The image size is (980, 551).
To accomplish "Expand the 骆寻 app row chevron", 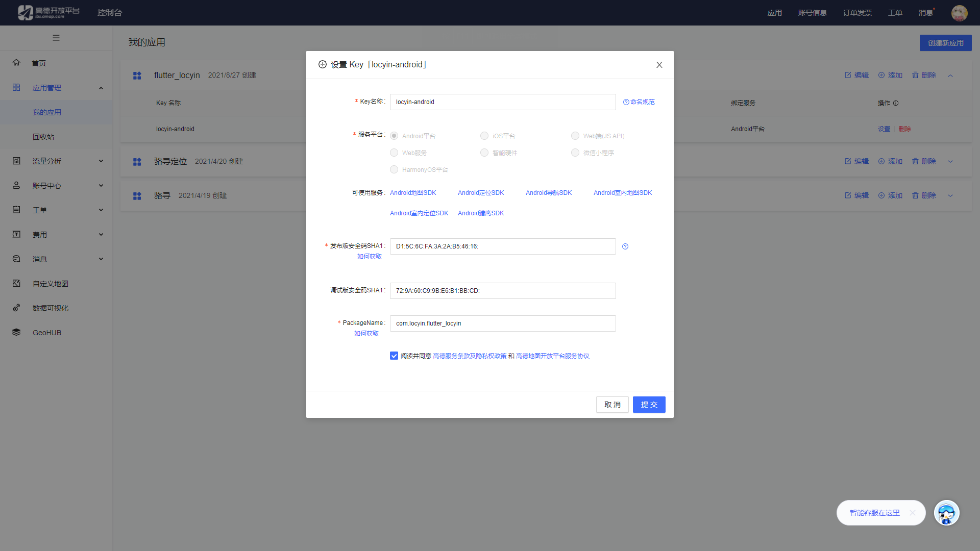I will 950,195.
